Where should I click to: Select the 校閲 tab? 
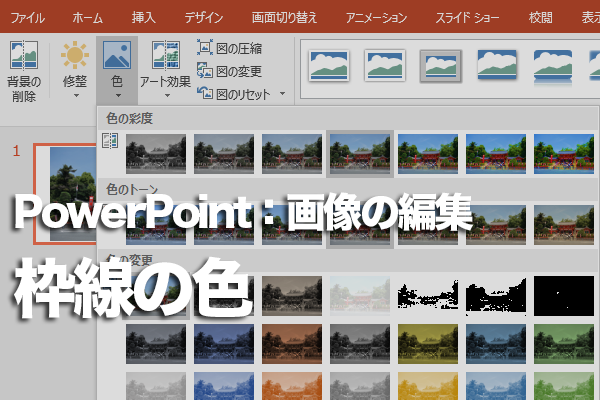540,18
